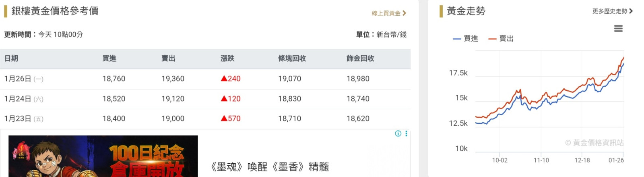The width and height of the screenshot is (644, 177).
Task: Click the 漲跌 column header
Action: (x=227, y=58)
